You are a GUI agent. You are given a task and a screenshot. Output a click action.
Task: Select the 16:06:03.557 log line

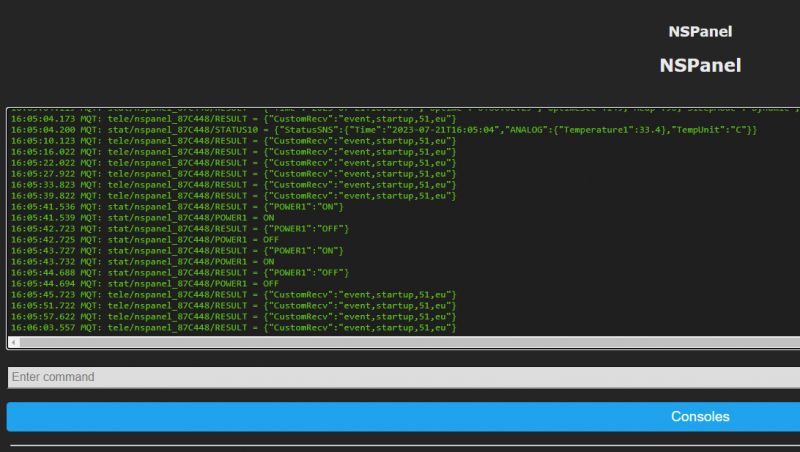pyautogui.click(x=234, y=328)
